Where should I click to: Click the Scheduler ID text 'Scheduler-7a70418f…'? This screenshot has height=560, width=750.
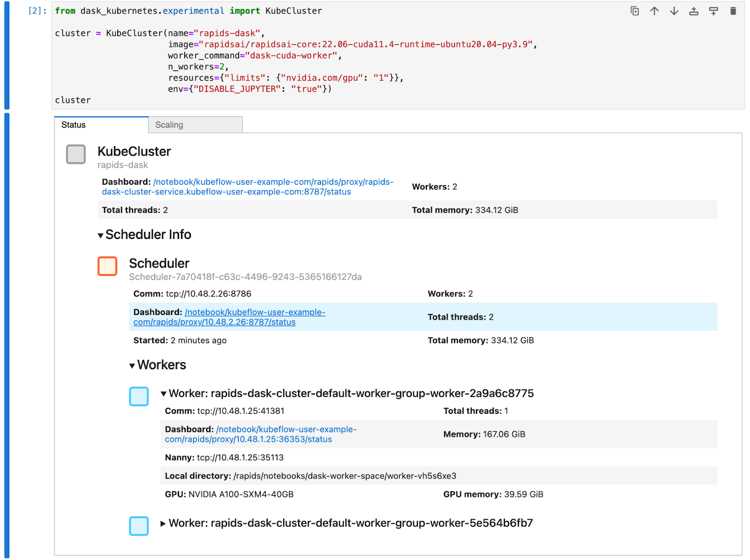click(245, 277)
